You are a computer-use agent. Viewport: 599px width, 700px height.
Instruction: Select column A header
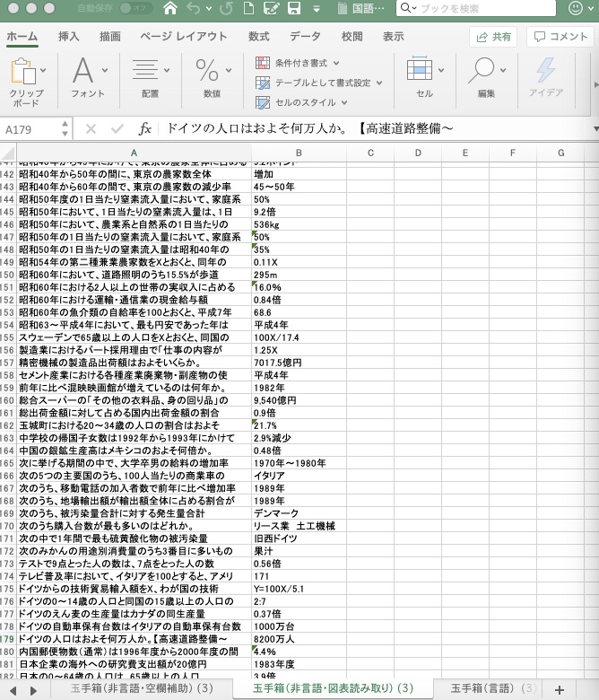134,153
